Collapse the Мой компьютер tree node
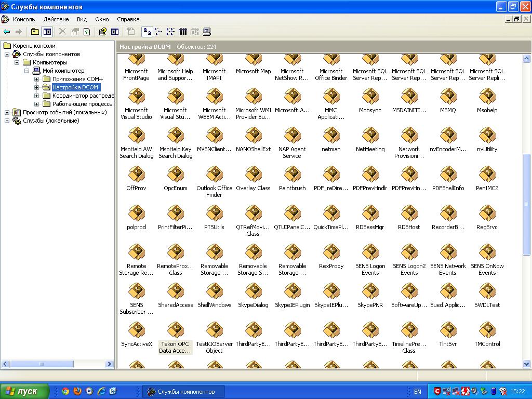 pos(27,71)
